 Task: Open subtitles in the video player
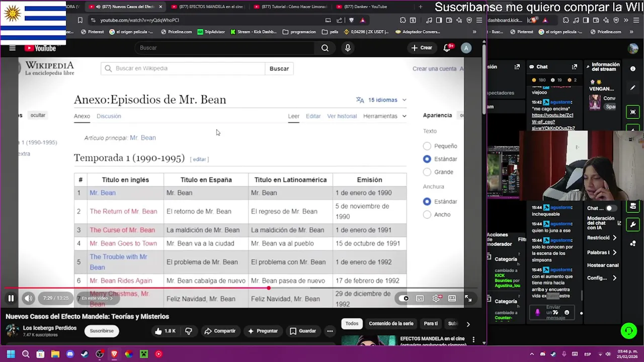pos(420,298)
